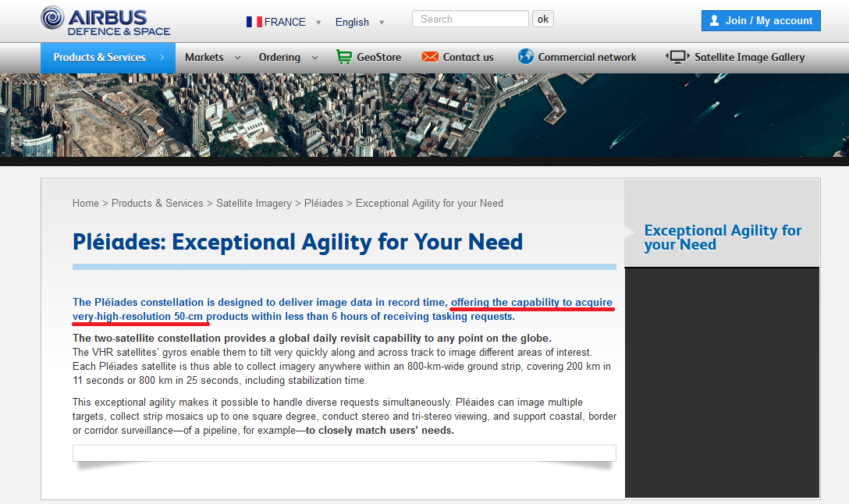Open the FRANCE country dropdown

pos(318,22)
